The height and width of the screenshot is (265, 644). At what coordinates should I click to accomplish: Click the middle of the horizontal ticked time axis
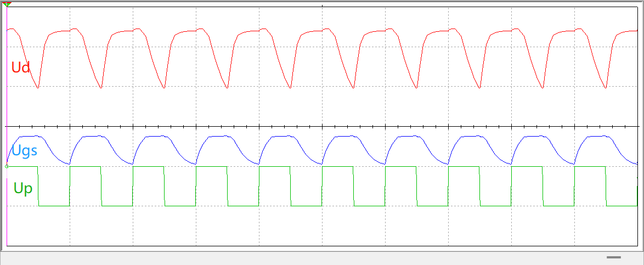click(x=322, y=126)
